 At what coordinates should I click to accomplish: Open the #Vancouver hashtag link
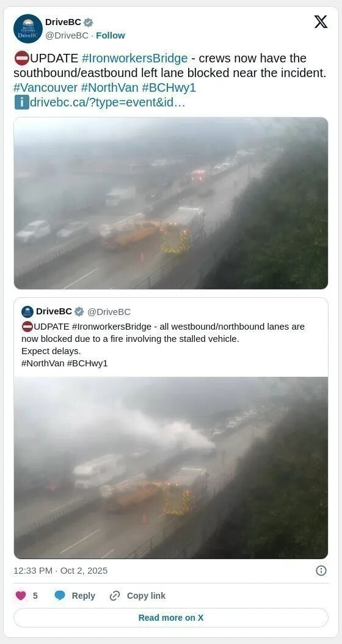pyautogui.click(x=46, y=87)
